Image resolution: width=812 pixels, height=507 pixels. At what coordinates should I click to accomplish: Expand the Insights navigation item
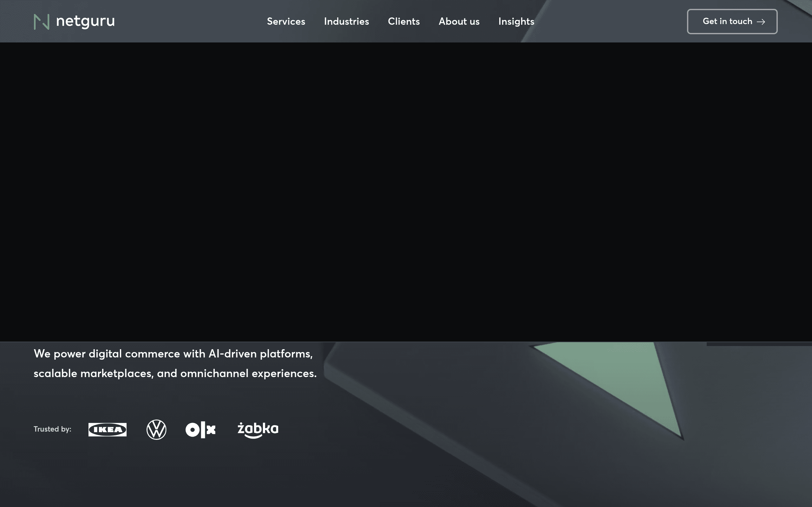click(516, 22)
